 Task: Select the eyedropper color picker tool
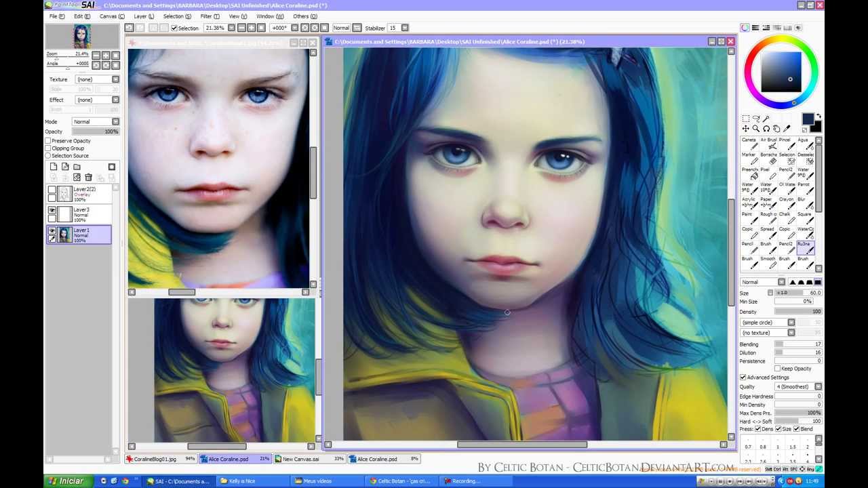[x=787, y=129]
